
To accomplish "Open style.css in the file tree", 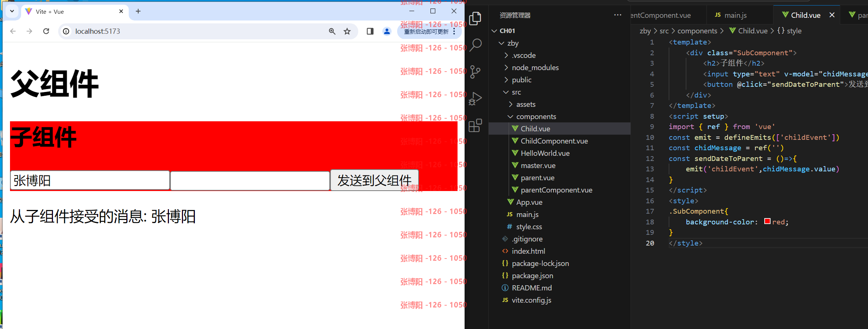I will click(559, 227).
